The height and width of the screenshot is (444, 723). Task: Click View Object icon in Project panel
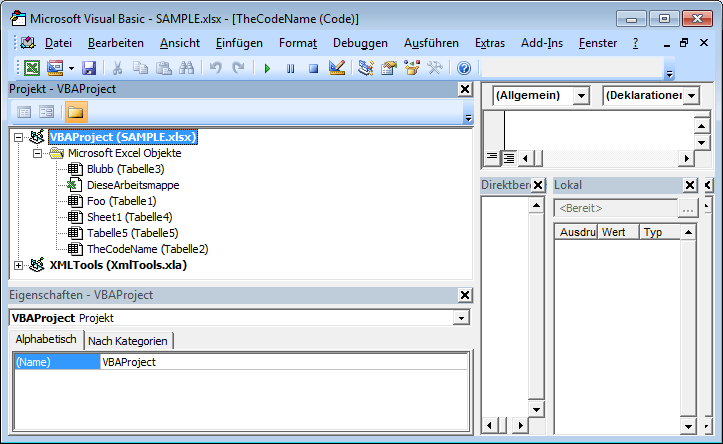pos(47,112)
